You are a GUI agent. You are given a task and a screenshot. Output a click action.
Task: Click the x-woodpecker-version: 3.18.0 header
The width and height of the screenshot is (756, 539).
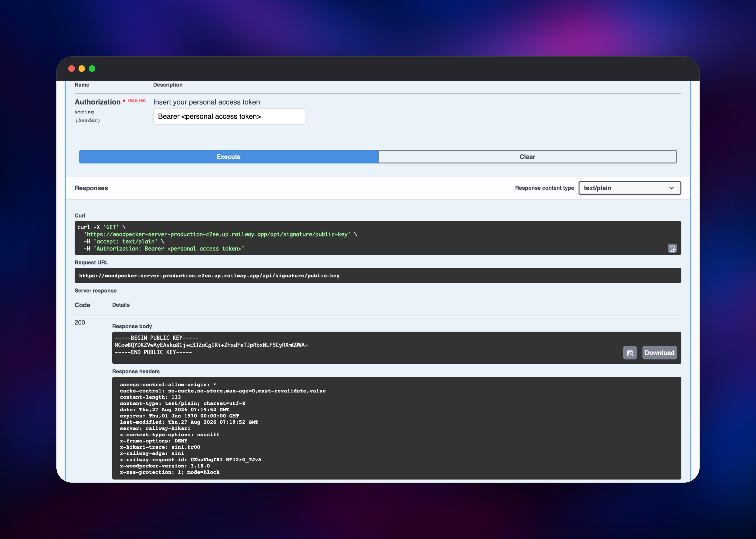click(x=165, y=466)
